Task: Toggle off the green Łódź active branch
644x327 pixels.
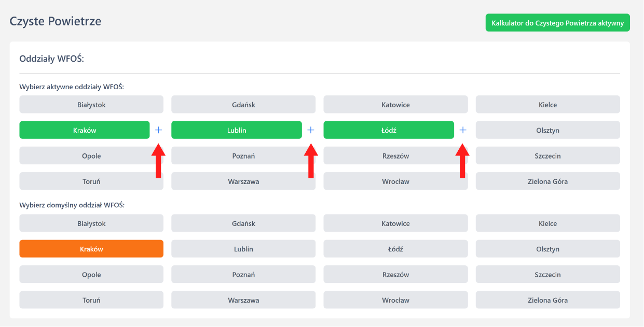Action: [389, 130]
